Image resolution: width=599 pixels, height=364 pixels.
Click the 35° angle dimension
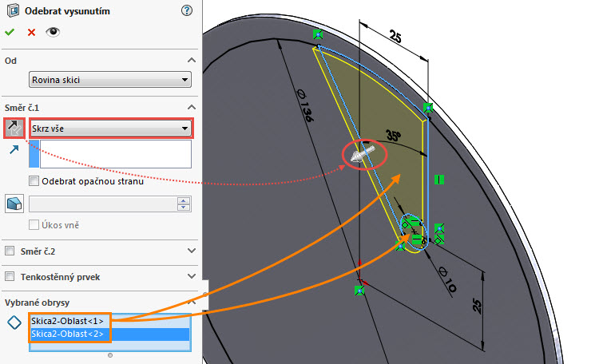point(394,136)
